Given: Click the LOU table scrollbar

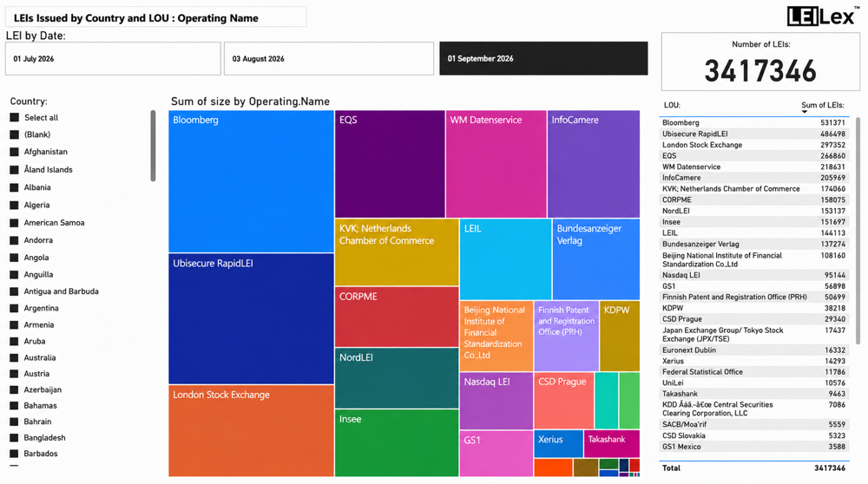Looking at the screenshot, I should pos(858,231).
